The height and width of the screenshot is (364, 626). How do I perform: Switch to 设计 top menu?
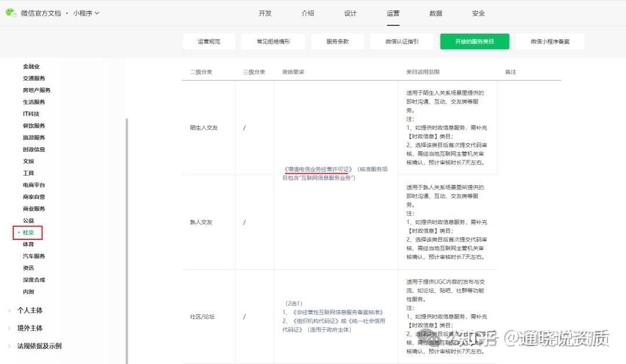point(351,13)
